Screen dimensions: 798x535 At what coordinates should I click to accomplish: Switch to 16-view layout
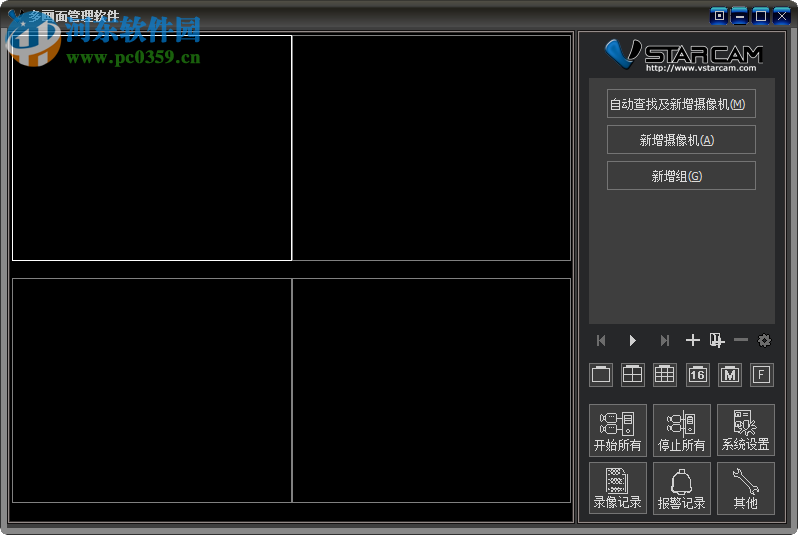pos(697,375)
